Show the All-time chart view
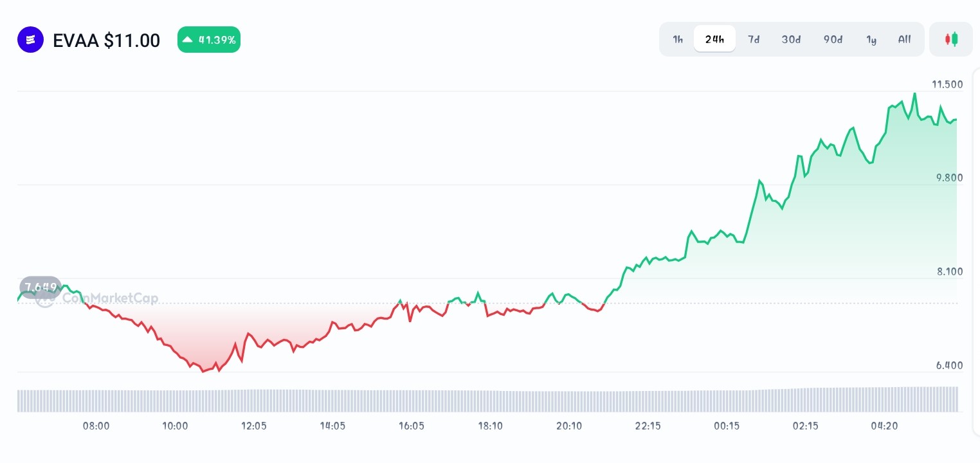 pos(904,39)
